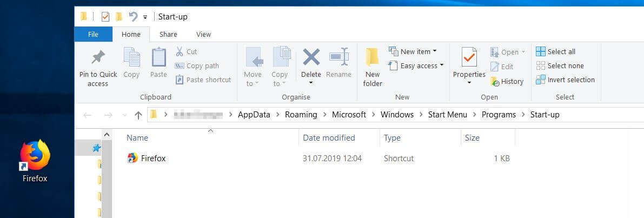The image size is (644, 218).
Task: Click Select all in the ribbon
Action: (x=556, y=51)
